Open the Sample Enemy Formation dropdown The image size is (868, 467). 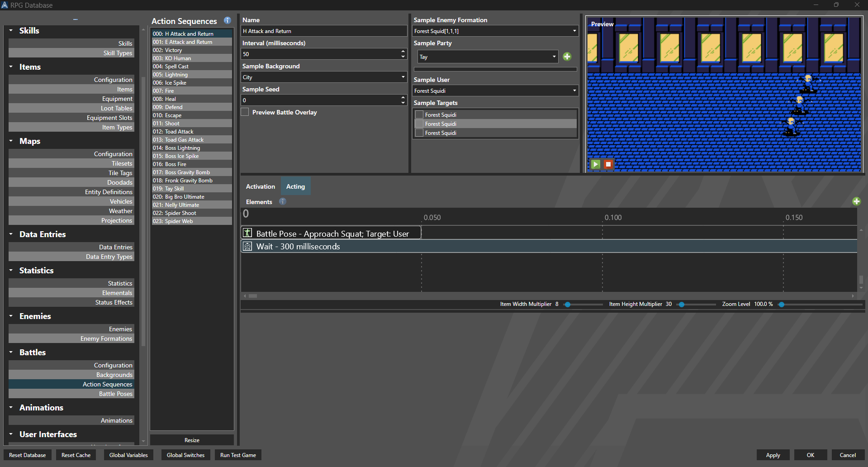point(495,31)
